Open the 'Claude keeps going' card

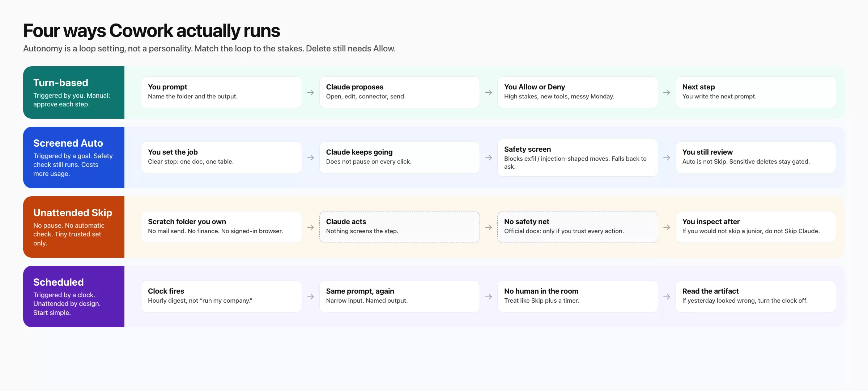click(x=400, y=157)
